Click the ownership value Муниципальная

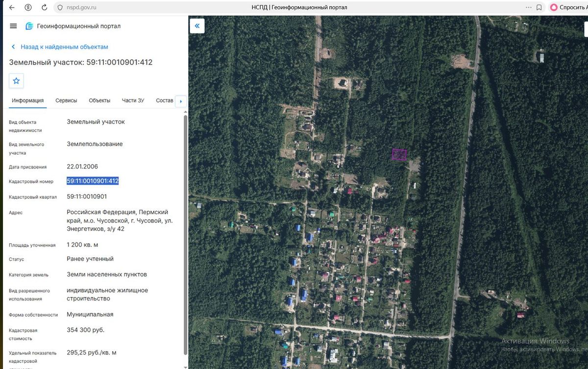pyautogui.click(x=90, y=315)
